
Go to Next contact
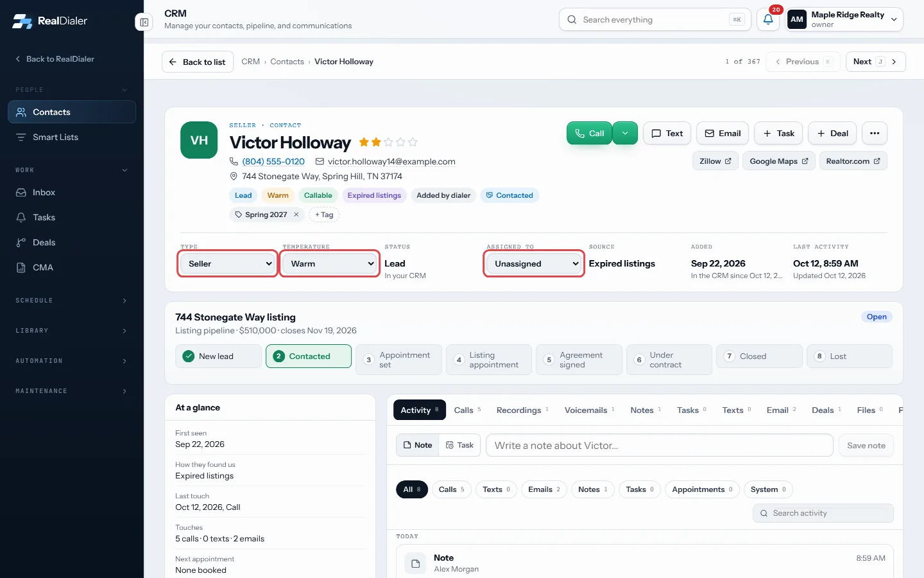pyautogui.click(x=875, y=62)
